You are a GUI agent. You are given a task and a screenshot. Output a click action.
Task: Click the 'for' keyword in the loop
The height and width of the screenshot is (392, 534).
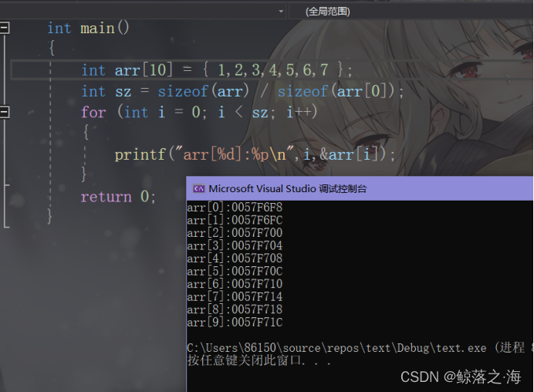pos(93,112)
